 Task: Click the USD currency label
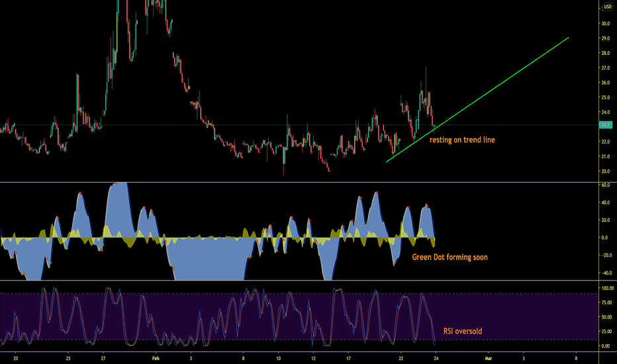point(608,7)
